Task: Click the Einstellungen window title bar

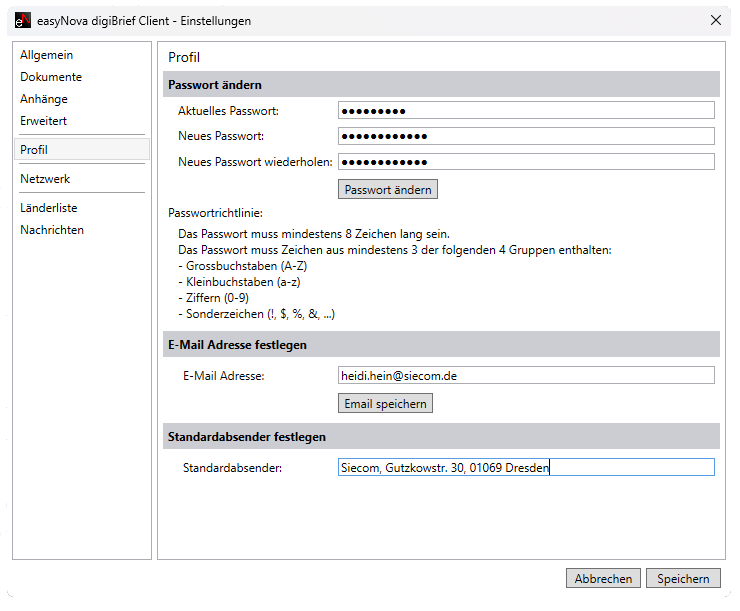Action: click(x=400, y=20)
